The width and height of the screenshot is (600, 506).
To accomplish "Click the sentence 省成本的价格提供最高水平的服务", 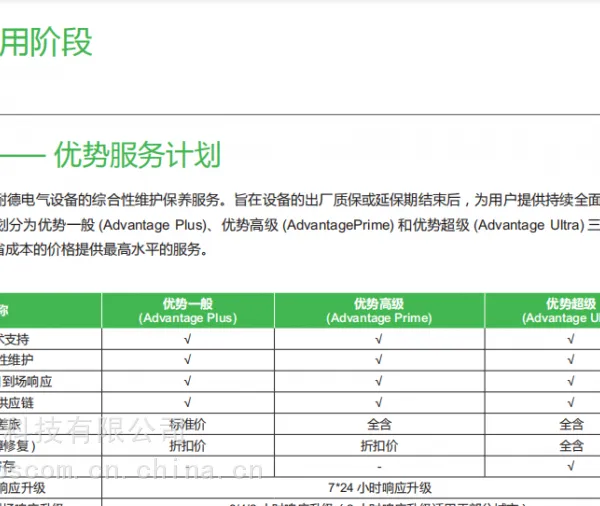I will [x=103, y=250].
